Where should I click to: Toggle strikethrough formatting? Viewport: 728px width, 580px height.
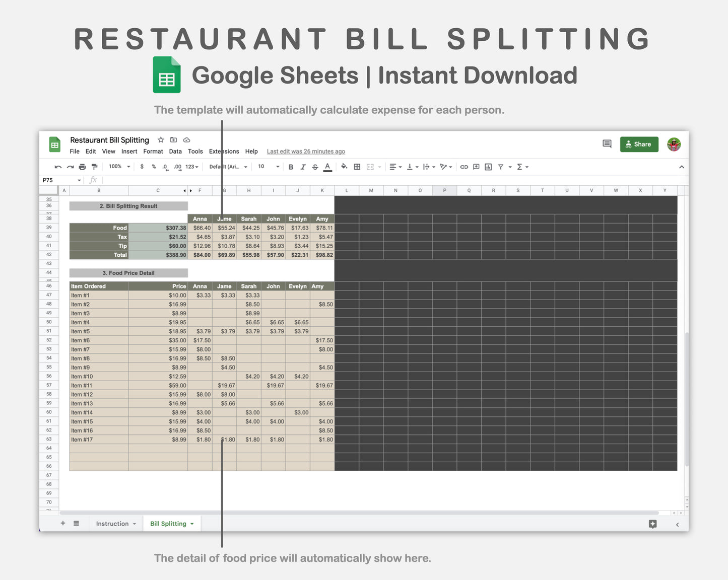pos(315,167)
